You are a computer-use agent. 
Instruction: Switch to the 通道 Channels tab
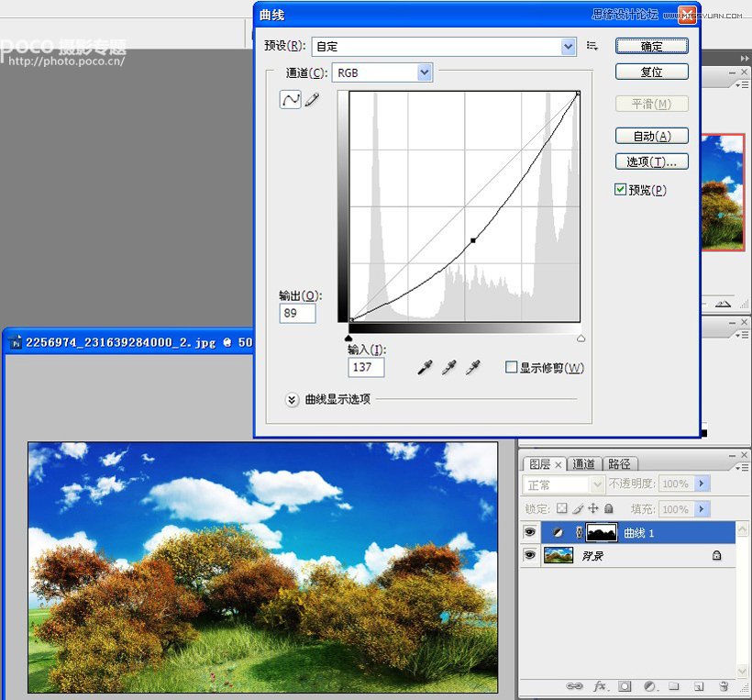pyautogui.click(x=584, y=463)
